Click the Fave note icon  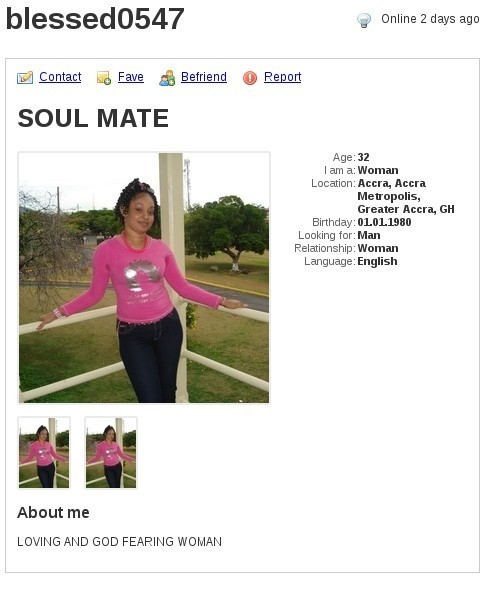(104, 78)
